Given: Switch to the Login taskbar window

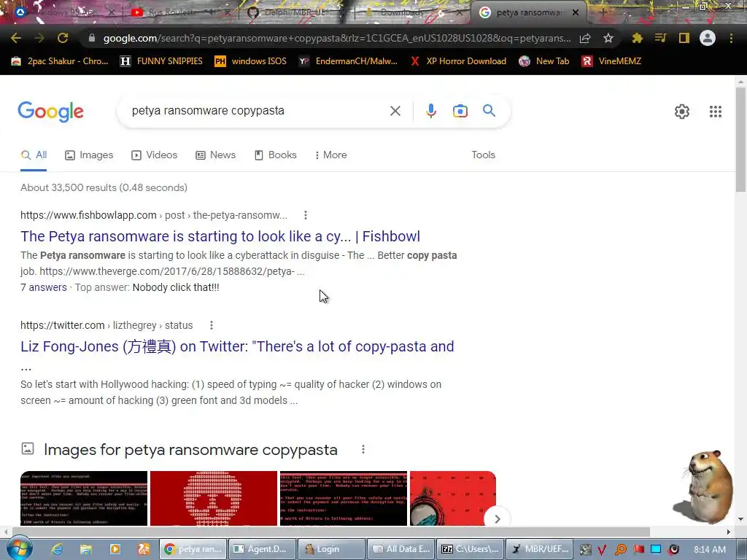Looking at the screenshot, I should coord(332,550).
